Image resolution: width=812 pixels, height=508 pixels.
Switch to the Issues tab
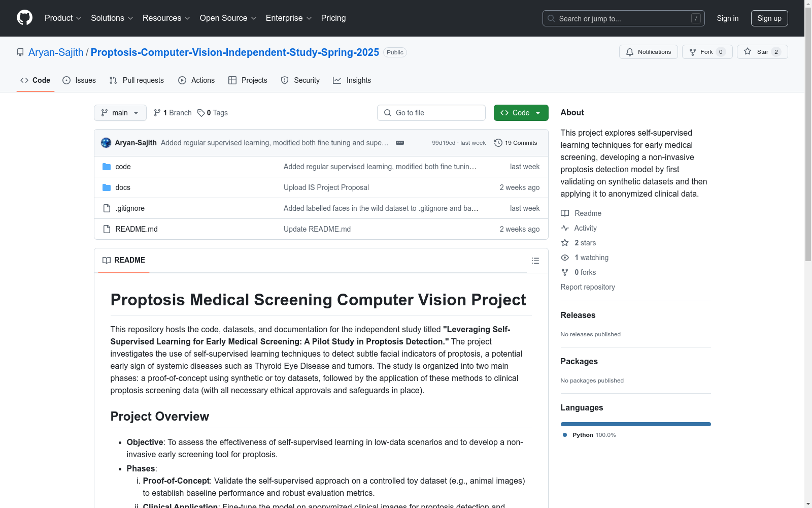tap(79, 80)
